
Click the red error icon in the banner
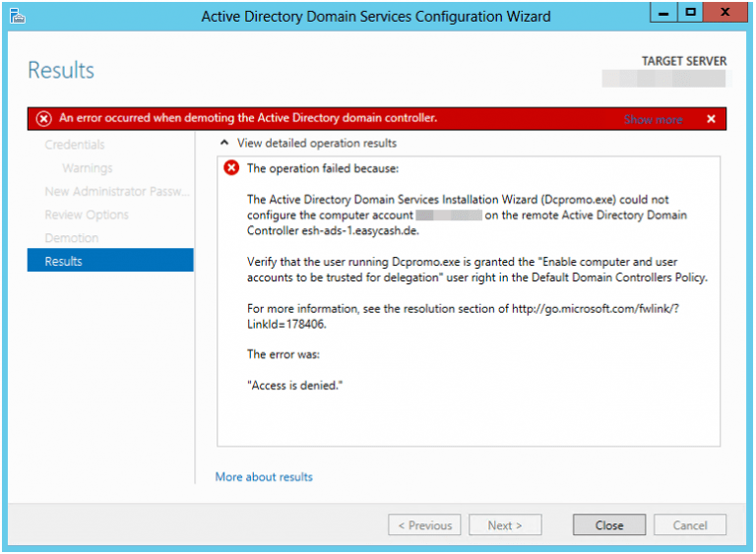point(44,119)
